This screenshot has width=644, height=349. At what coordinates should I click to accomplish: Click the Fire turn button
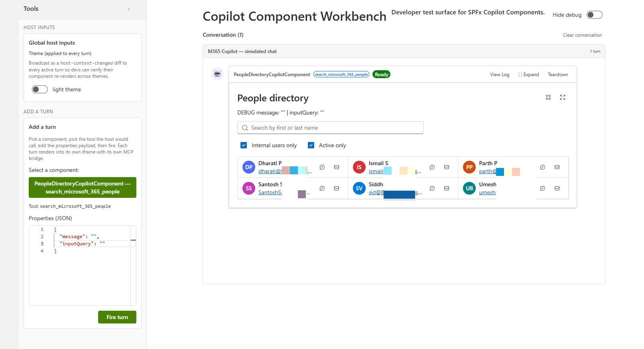point(117,317)
